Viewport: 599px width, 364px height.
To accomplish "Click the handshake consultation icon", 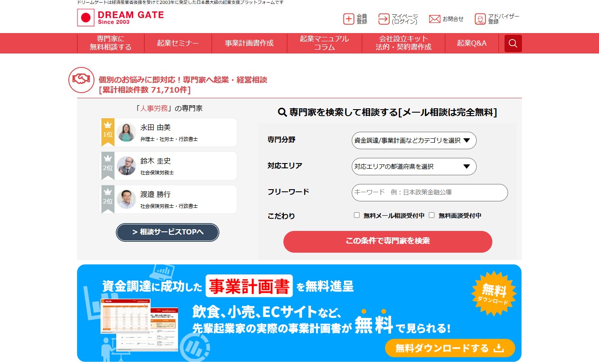I will click(81, 80).
